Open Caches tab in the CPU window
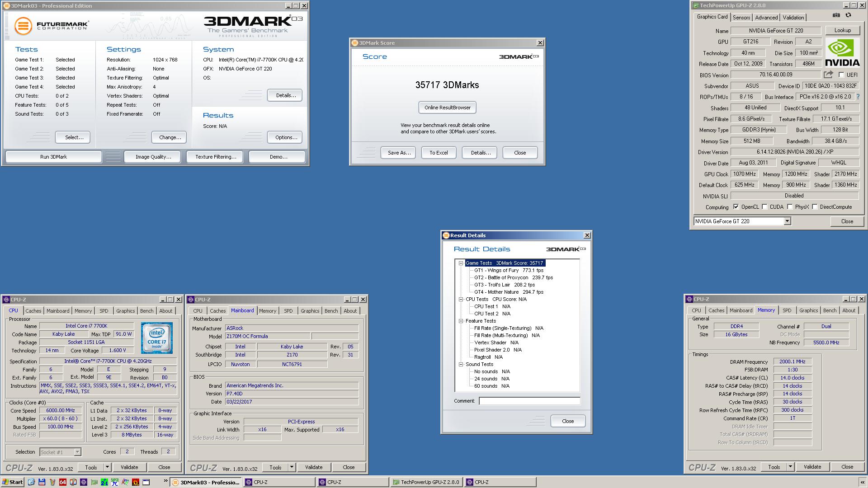868x488 pixels. pyautogui.click(x=33, y=311)
